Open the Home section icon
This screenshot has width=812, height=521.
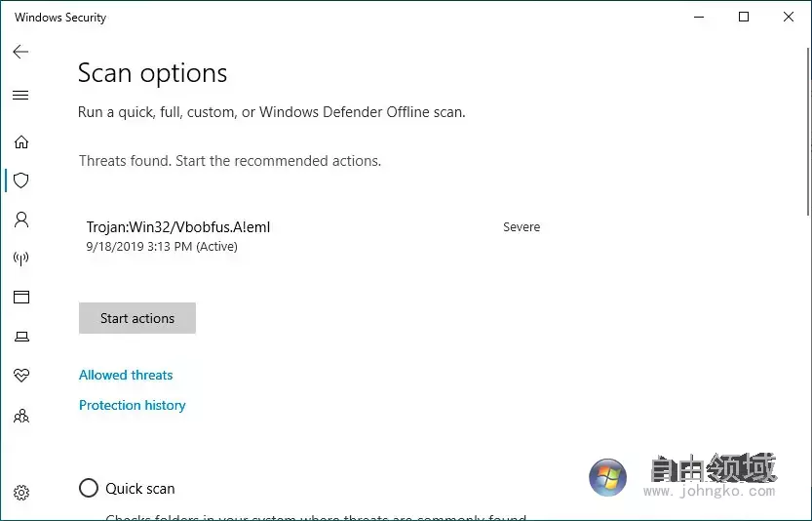[21, 141]
